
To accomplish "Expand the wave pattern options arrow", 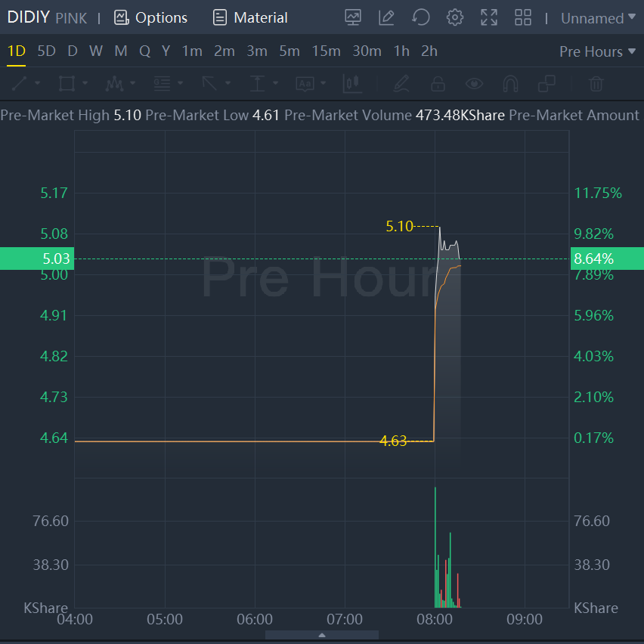I will (x=133, y=83).
